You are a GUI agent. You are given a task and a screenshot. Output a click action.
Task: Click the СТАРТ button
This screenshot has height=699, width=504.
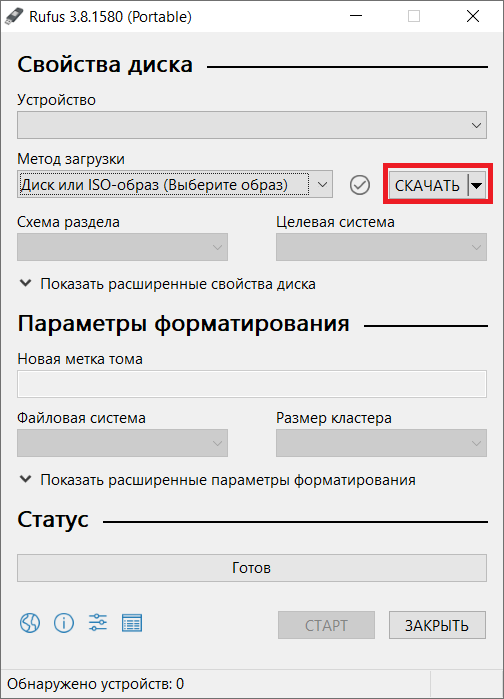pos(326,625)
